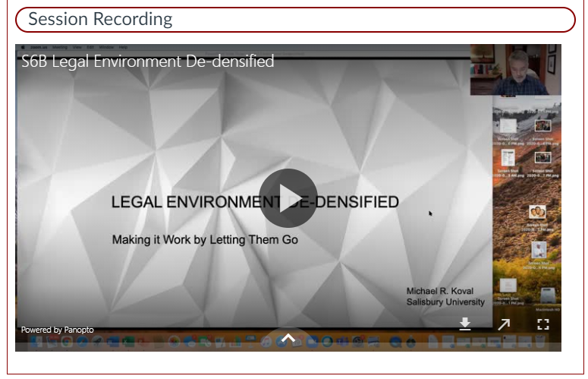This screenshot has width=588, height=379.
Task: Play the Legal Environment De-densified video
Action: point(288,197)
